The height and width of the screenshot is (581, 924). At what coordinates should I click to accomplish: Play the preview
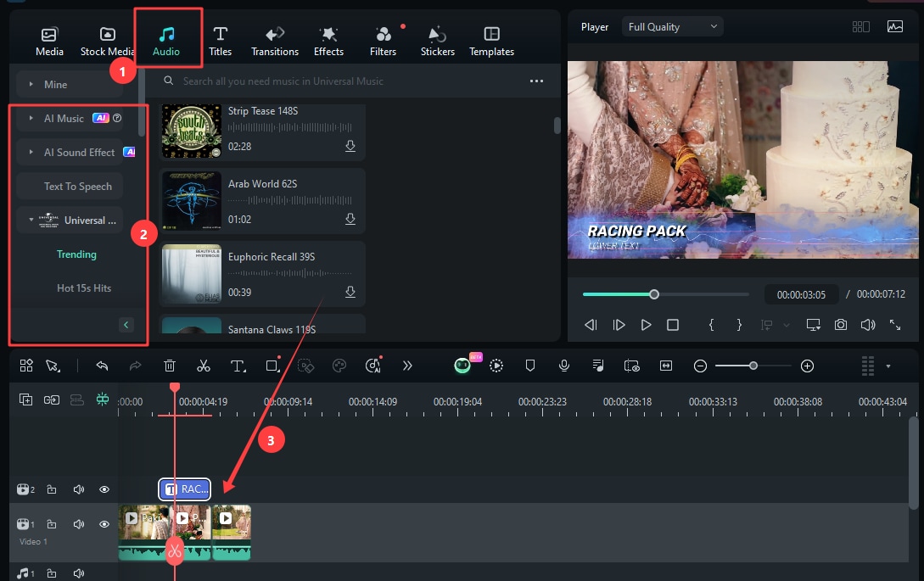[x=646, y=325]
